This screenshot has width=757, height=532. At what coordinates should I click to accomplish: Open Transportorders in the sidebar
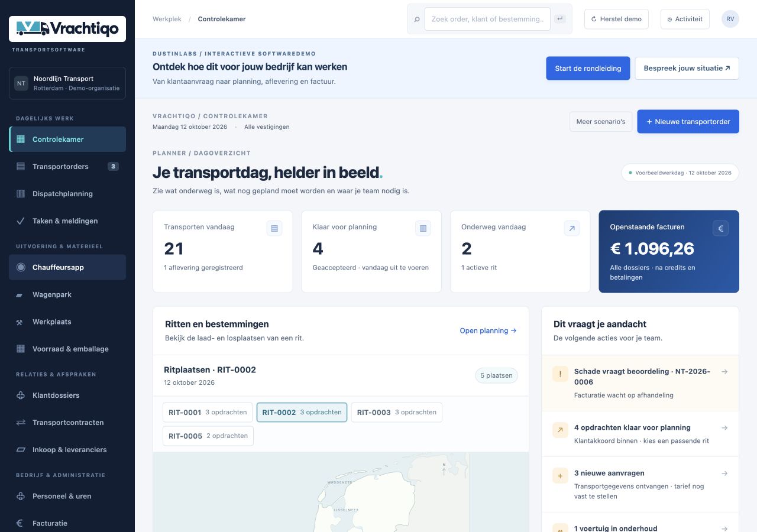click(67, 167)
